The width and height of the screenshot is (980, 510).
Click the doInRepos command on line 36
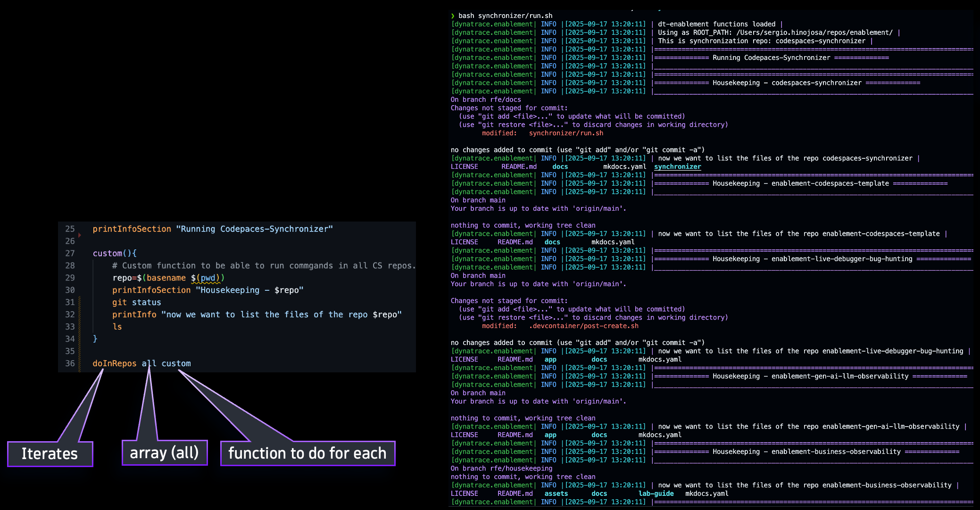pyautogui.click(x=115, y=363)
